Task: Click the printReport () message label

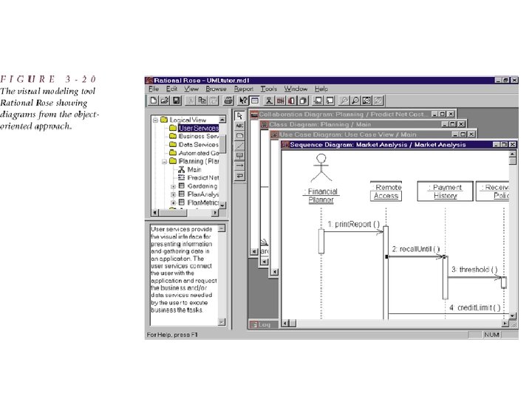Action: (353, 225)
